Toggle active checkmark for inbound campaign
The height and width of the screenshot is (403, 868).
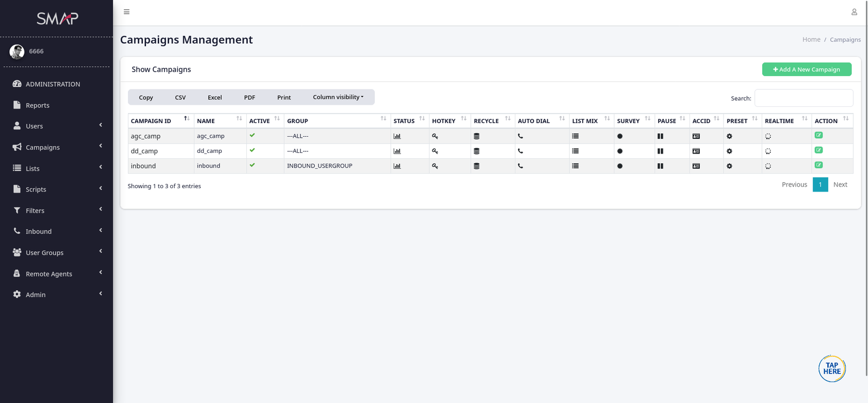(x=252, y=165)
